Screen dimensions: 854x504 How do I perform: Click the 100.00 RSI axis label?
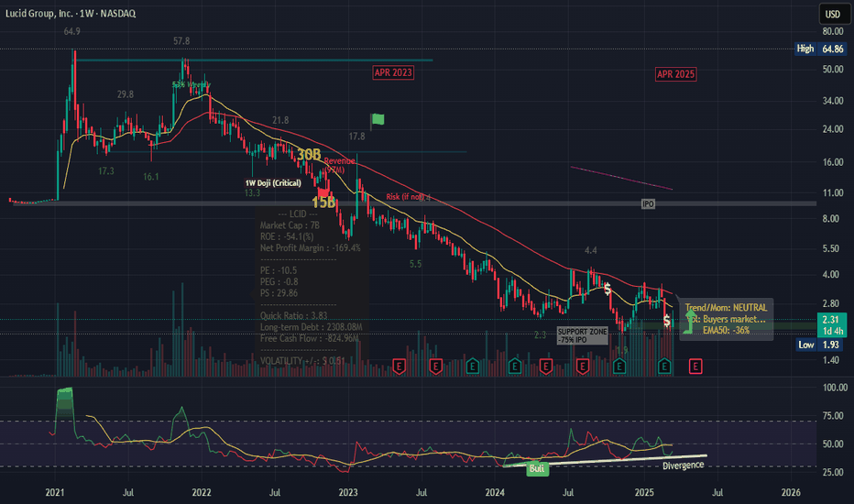tap(835, 388)
